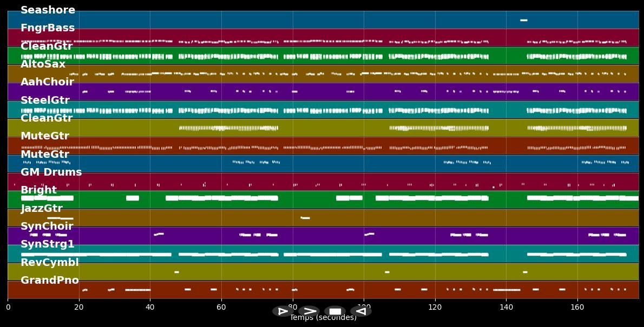Click the right-pointing triangle playback button
644x327 pixels.
coord(283,311)
